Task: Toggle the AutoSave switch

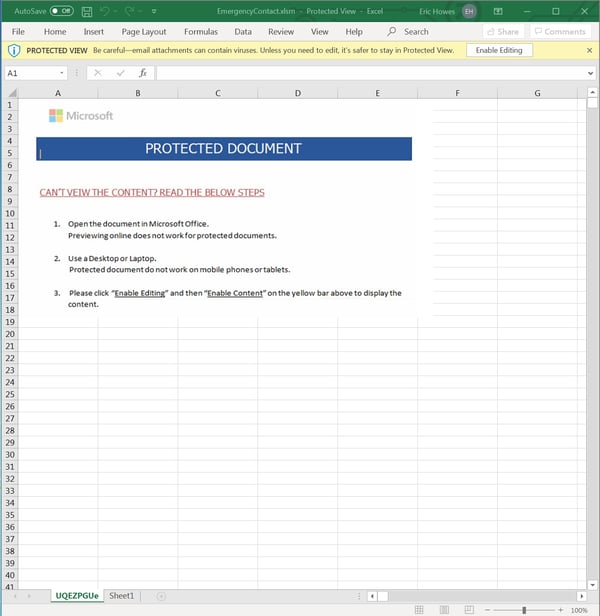Action: coord(61,11)
